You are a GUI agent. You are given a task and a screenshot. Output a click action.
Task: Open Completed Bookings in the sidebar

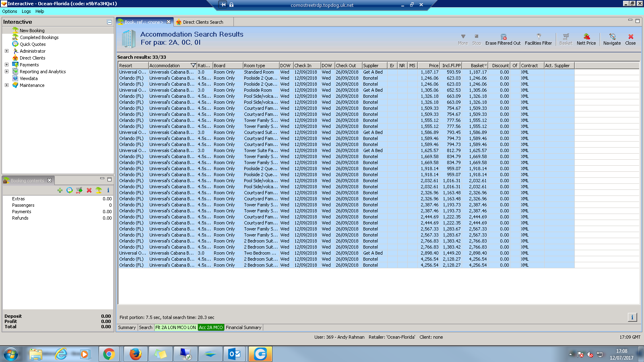click(x=39, y=37)
